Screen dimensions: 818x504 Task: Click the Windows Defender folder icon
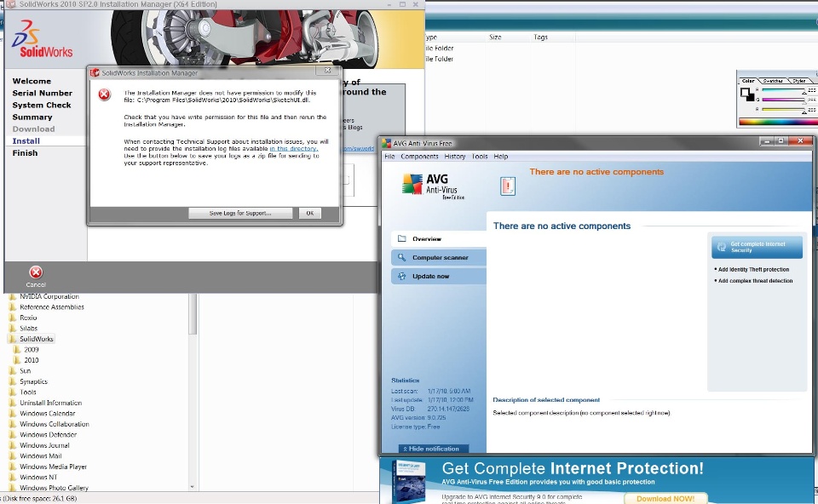tap(13, 435)
